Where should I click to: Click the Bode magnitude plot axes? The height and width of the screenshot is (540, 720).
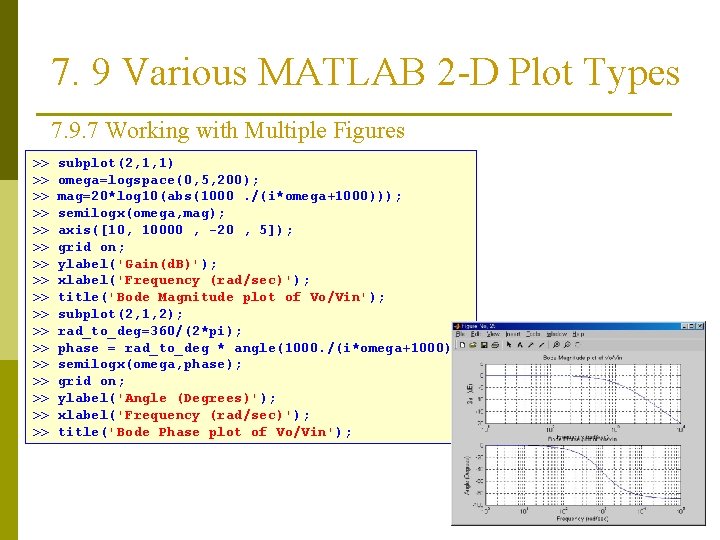(583, 394)
